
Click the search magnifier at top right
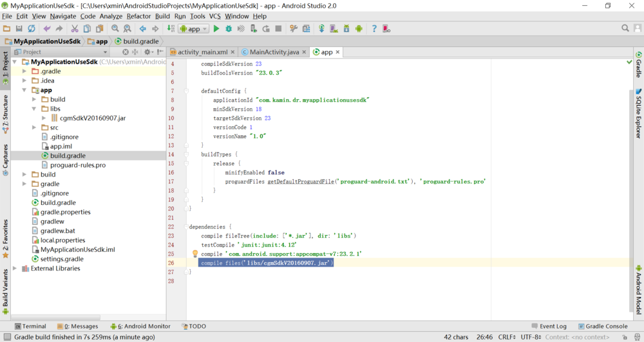(x=625, y=28)
